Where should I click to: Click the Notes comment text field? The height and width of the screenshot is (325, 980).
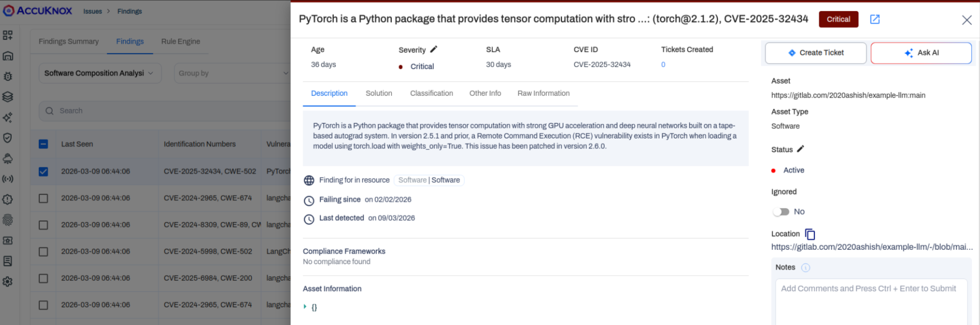(x=871, y=301)
